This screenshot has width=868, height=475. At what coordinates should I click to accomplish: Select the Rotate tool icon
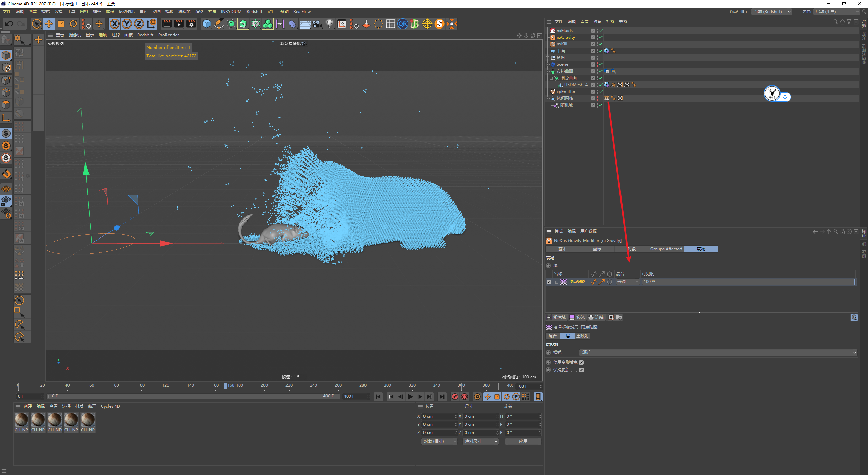point(73,24)
